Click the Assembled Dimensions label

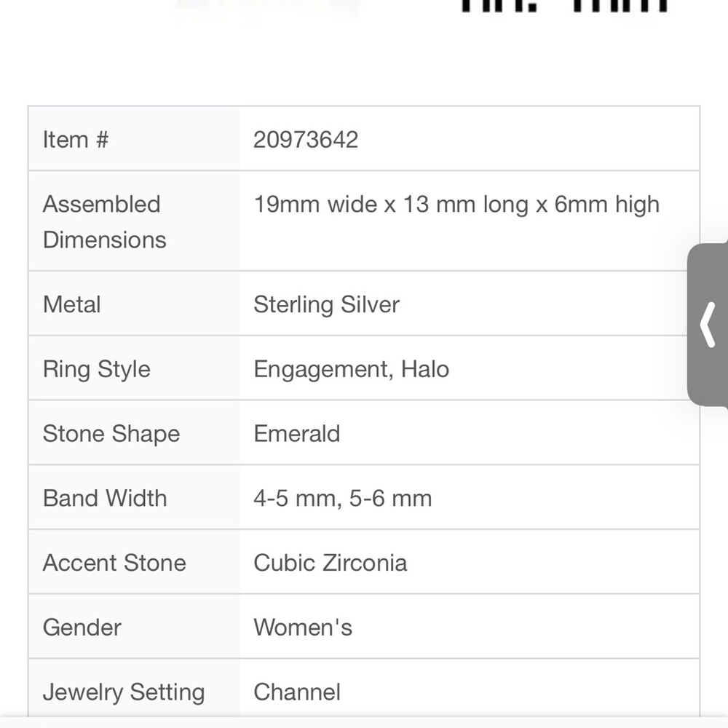[x=104, y=221]
